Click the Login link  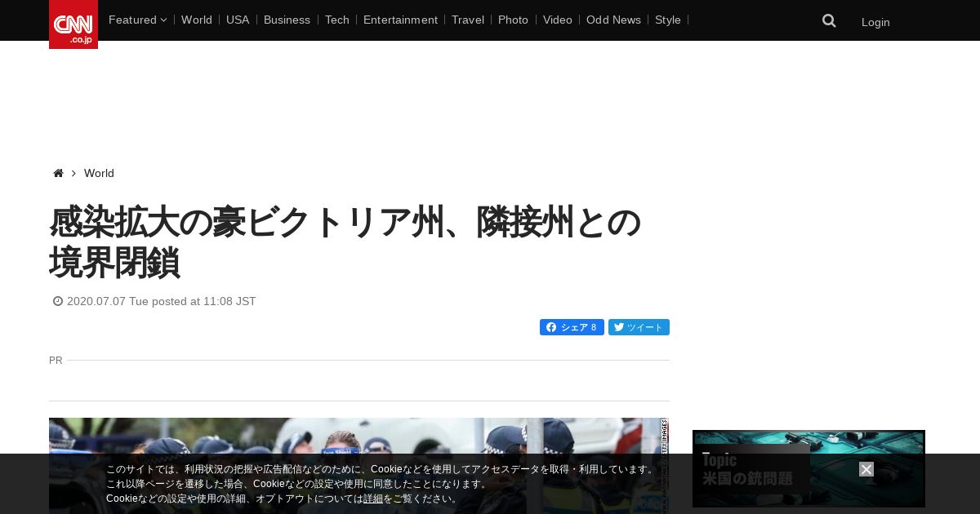[875, 22]
